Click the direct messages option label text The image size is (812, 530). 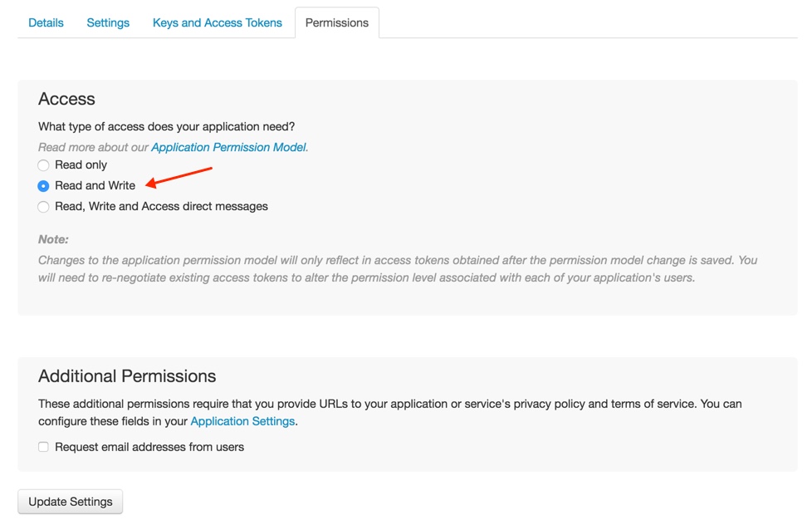(161, 206)
